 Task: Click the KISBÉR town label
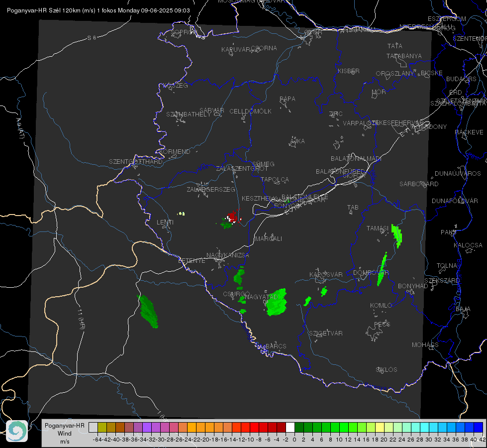(x=349, y=71)
